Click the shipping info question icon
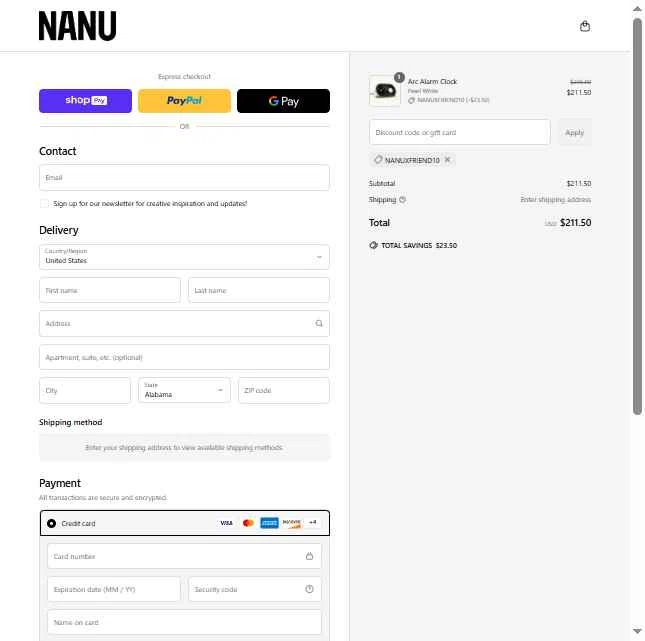The height and width of the screenshot is (641, 645). click(402, 200)
